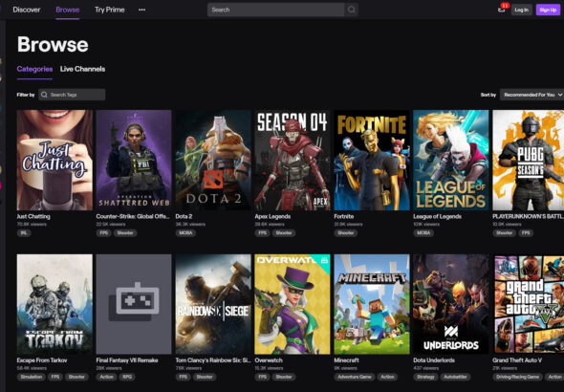The width and height of the screenshot is (564, 392).
Task: Select the Shooter tag under Rainbow Six Siege
Action: 205,377
